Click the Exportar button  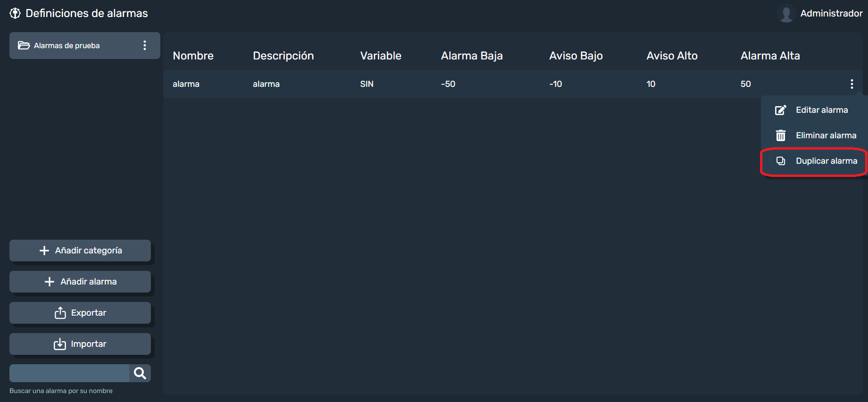pos(80,313)
